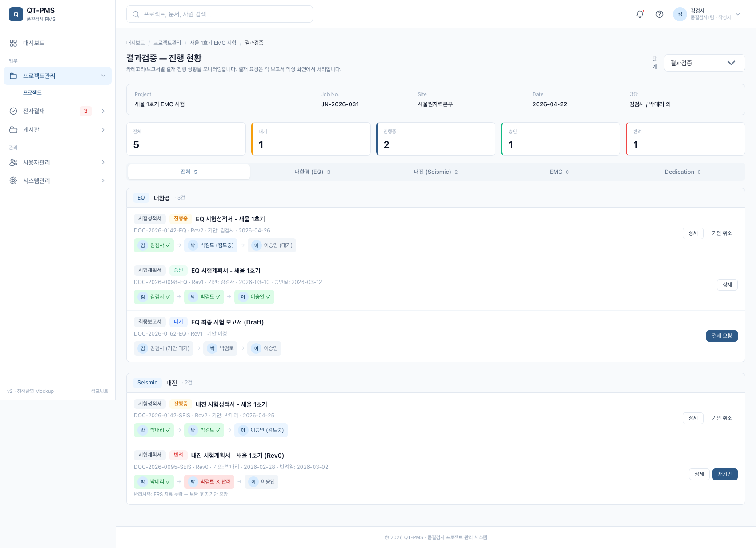Click the search magnifier icon
Screen dimensions: 756x548
[136, 14]
